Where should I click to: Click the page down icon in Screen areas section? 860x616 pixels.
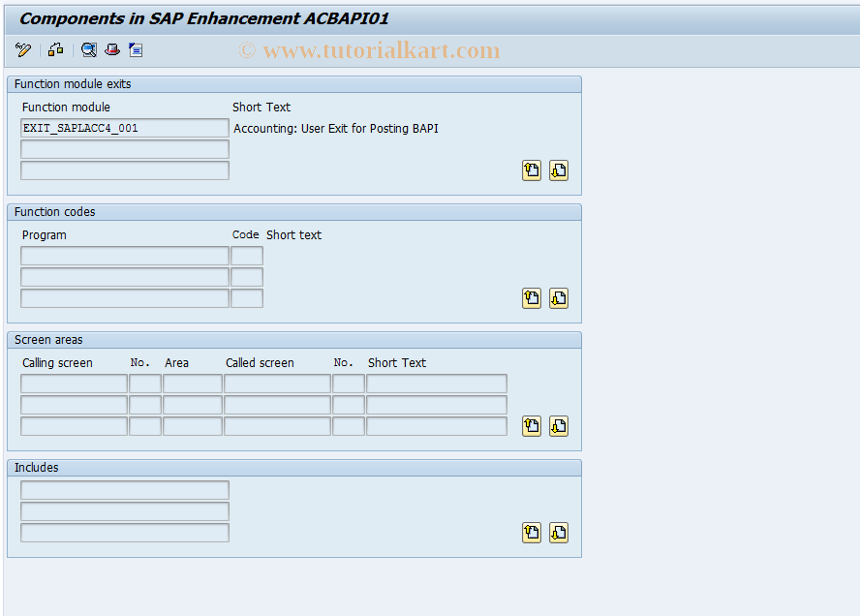point(558,425)
